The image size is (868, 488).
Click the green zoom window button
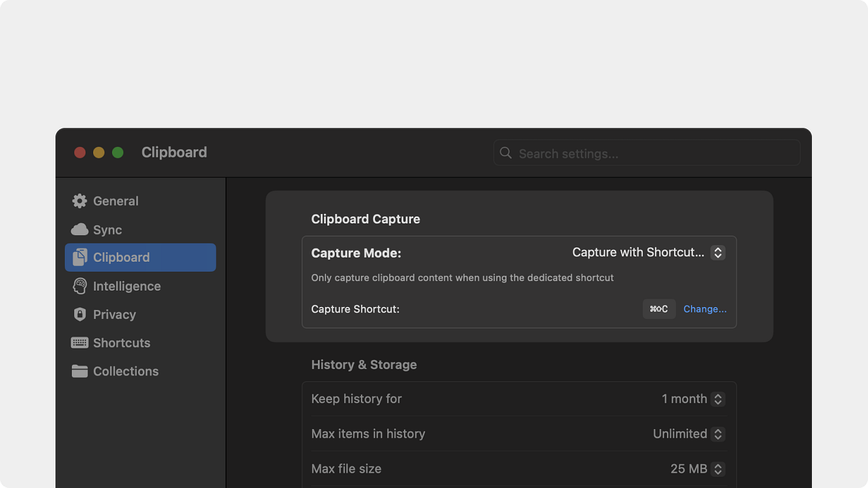pos(118,153)
